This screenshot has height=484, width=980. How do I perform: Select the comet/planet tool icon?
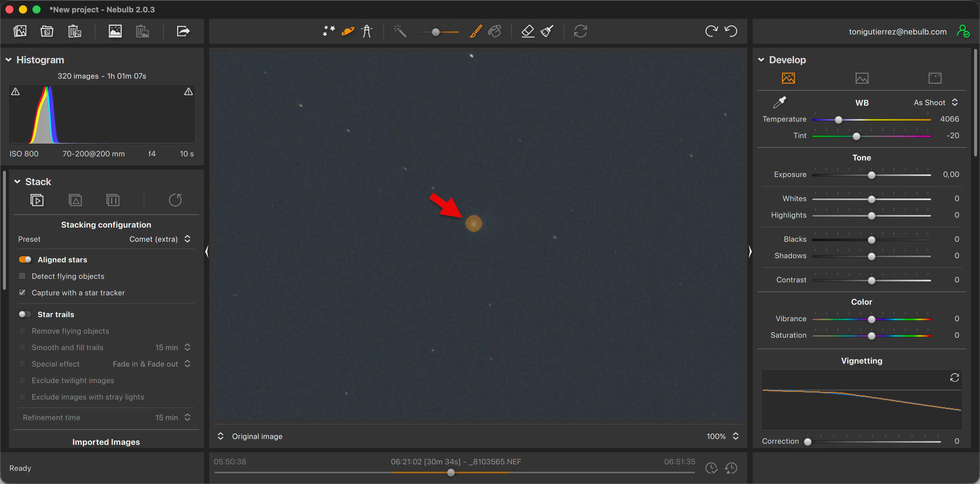click(348, 31)
